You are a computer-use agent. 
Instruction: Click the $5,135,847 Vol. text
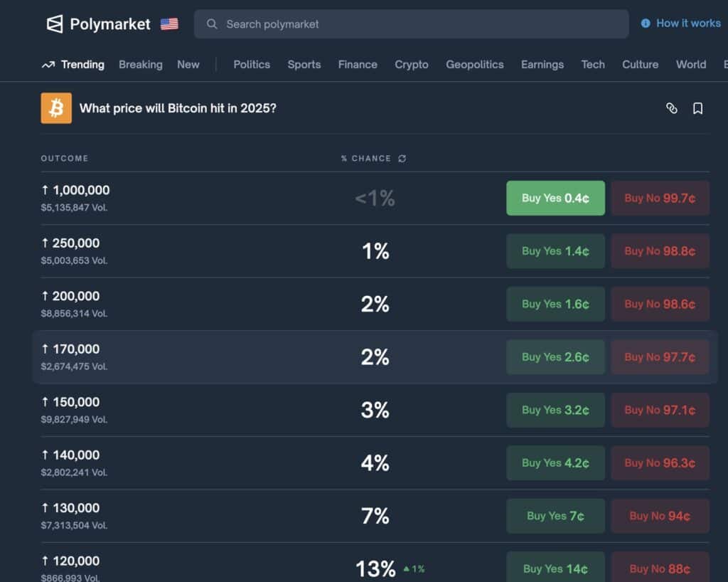tap(74, 208)
